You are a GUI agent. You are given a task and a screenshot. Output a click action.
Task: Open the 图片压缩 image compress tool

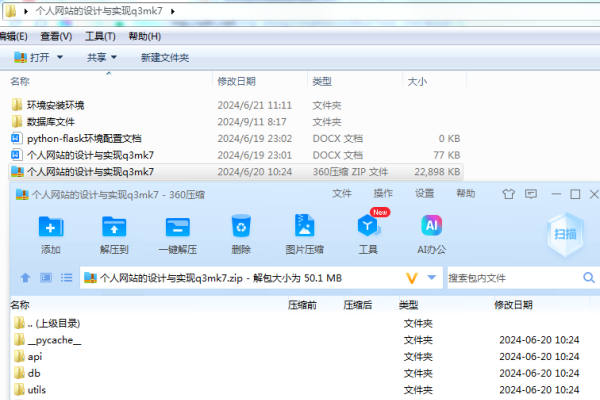coord(305,225)
